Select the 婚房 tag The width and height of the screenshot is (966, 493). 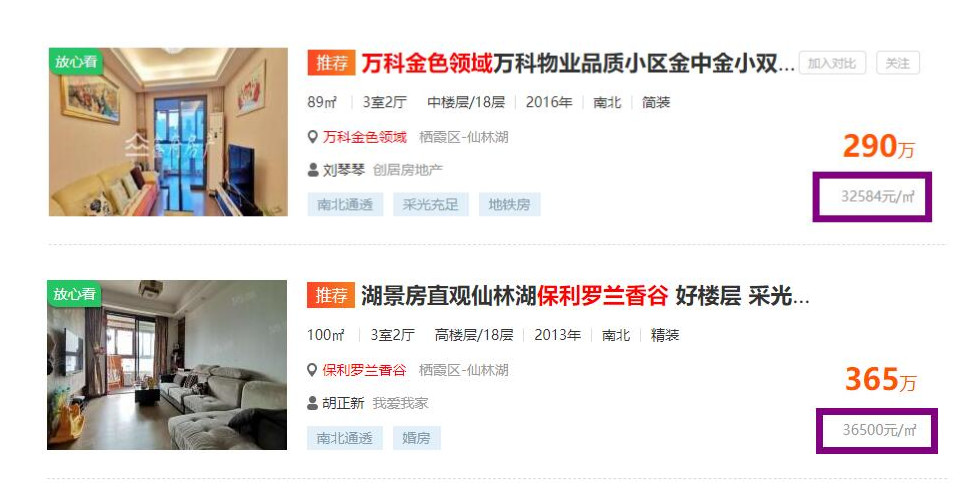(x=416, y=438)
